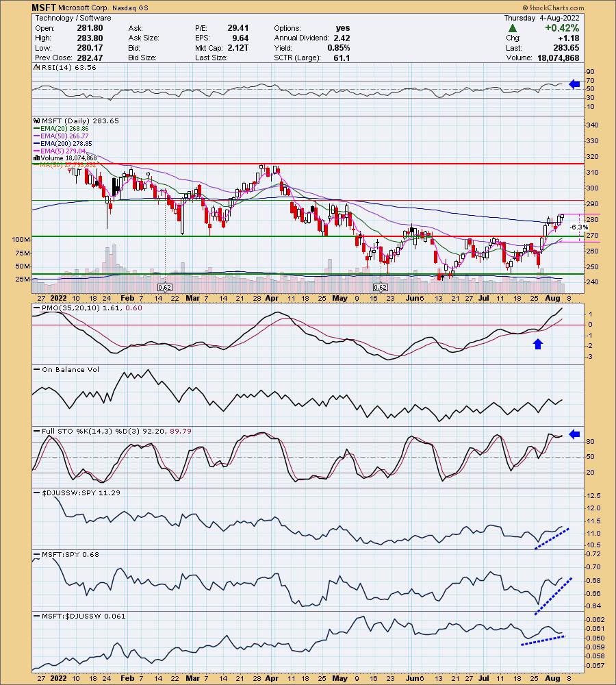Click the EMA(5) 279.04 legend text

pyautogui.click(x=63, y=151)
